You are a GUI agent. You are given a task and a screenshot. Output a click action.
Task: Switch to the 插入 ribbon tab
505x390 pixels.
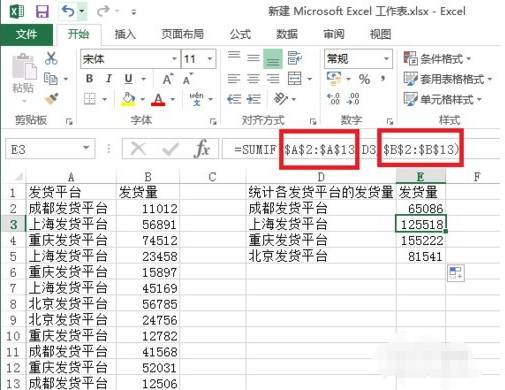125,34
